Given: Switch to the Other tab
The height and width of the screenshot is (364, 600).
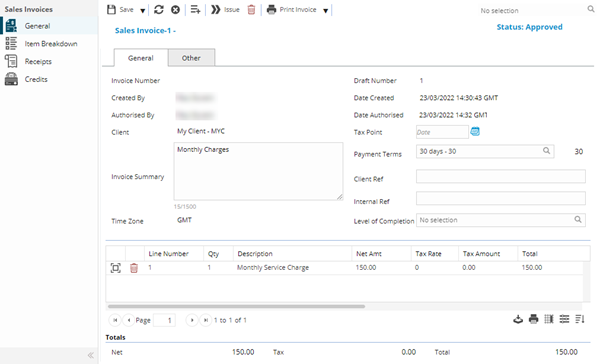Looking at the screenshot, I should click(191, 58).
